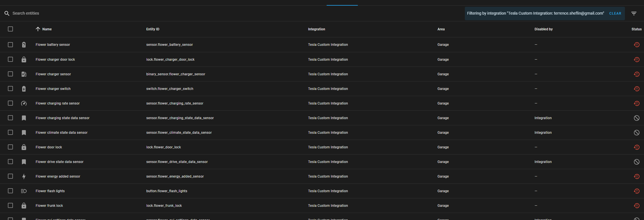Click binary_sensor.flower_charger_sensor entity ID

176,74
